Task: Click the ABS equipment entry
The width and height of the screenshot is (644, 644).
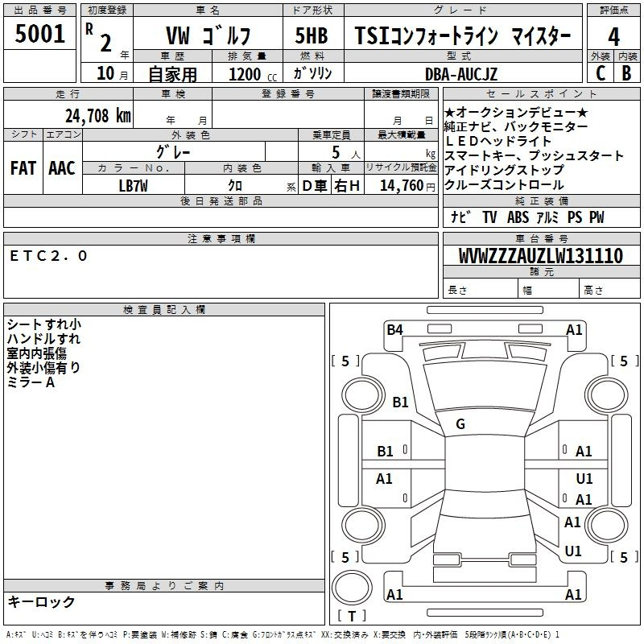Action: click(518, 217)
